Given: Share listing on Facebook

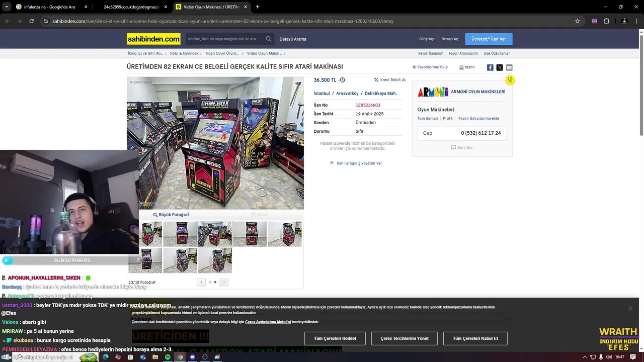Looking at the screenshot, I should coord(490,67).
